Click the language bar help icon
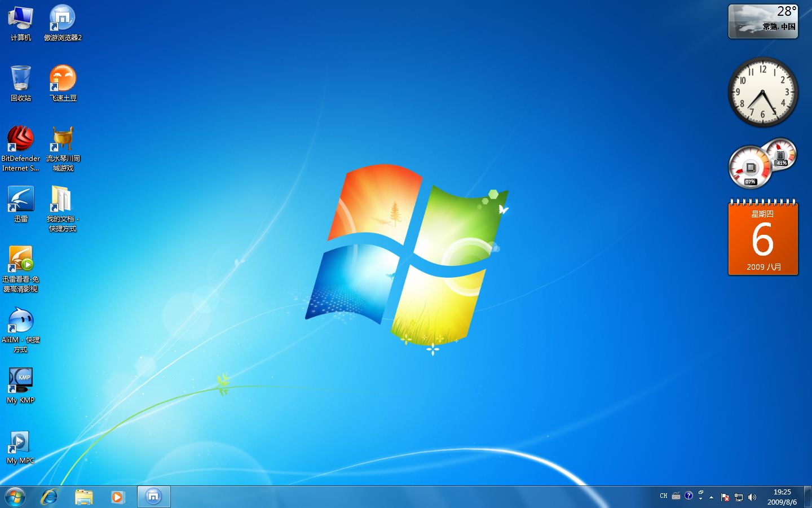812x508 pixels. click(689, 496)
